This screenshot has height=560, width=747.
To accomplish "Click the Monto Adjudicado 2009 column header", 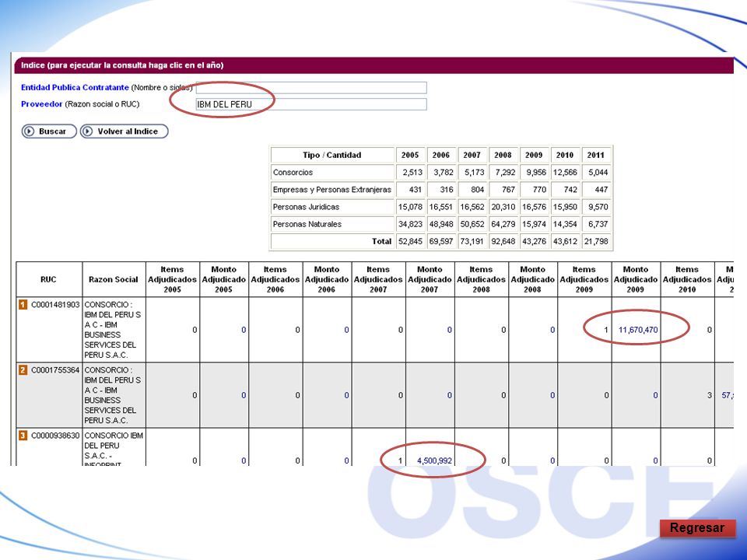I will pyautogui.click(x=636, y=279).
